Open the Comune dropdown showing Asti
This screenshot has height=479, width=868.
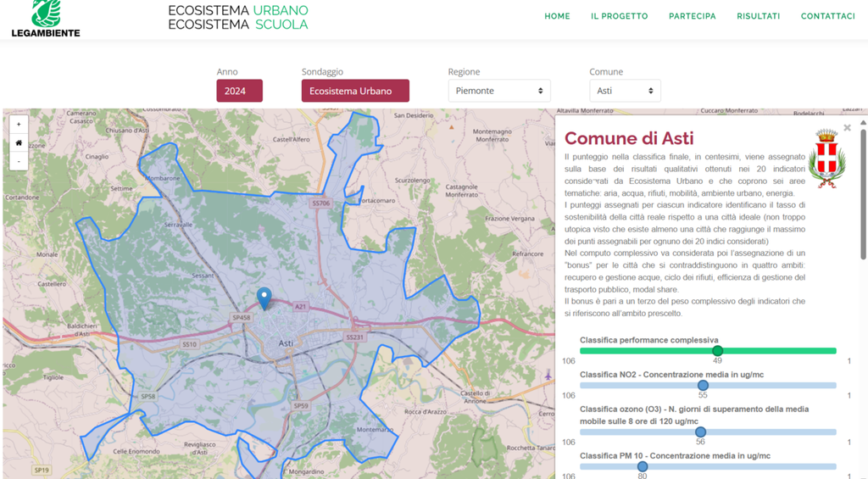(625, 91)
